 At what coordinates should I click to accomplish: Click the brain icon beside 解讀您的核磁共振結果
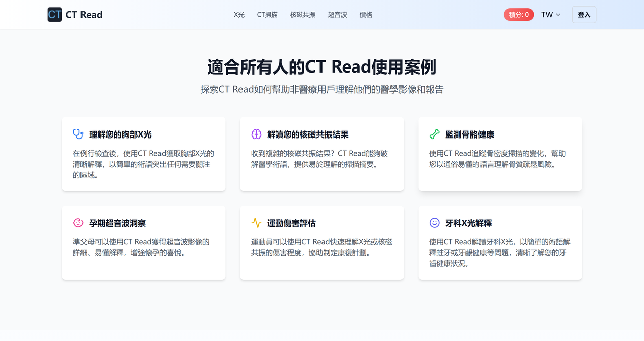[256, 134]
